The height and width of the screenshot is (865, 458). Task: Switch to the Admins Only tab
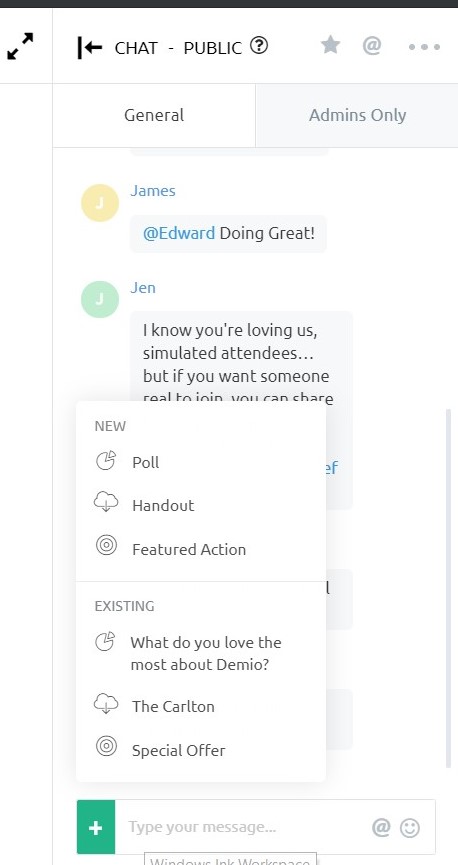pyautogui.click(x=357, y=115)
